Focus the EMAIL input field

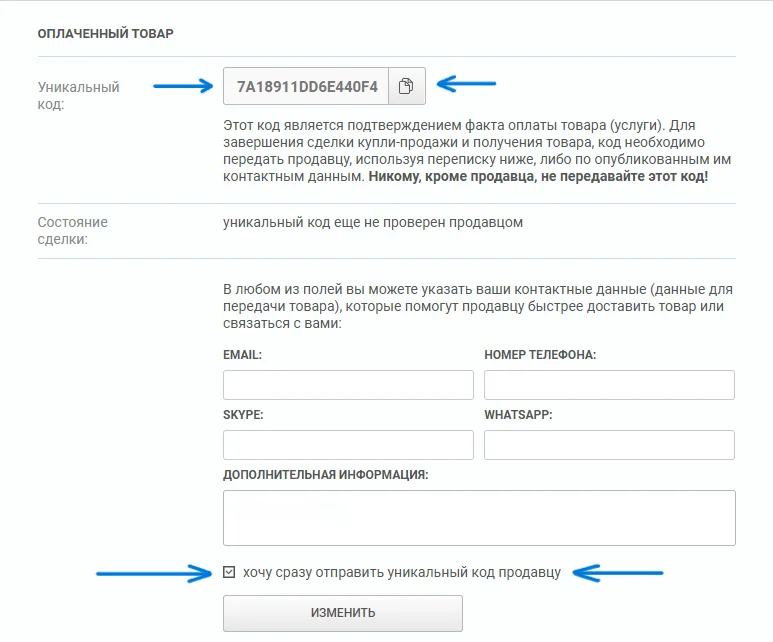[348, 385]
